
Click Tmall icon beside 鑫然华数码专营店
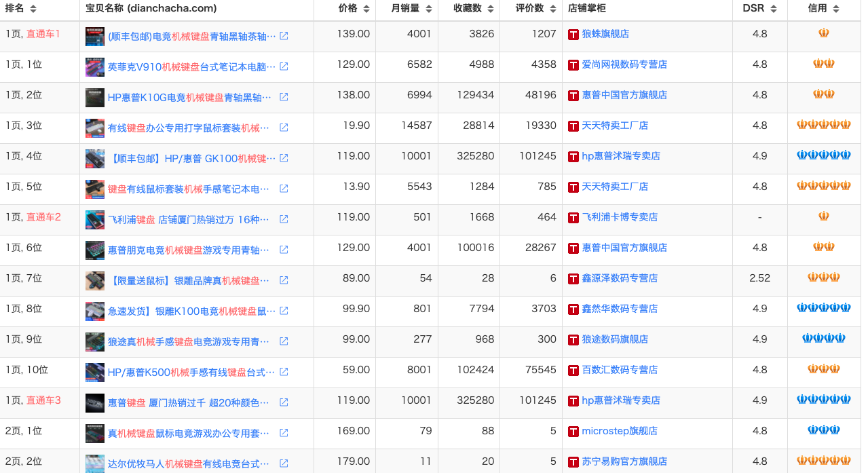(x=573, y=309)
